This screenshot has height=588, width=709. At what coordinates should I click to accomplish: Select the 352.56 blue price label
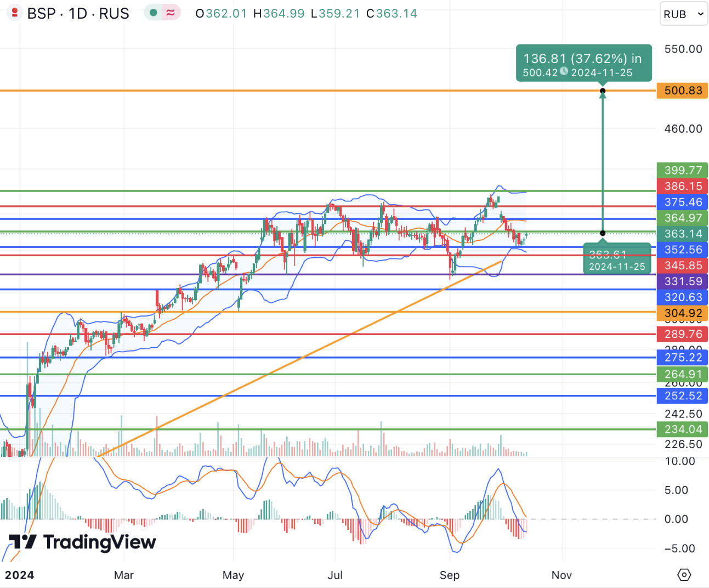click(x=683, y=250)
